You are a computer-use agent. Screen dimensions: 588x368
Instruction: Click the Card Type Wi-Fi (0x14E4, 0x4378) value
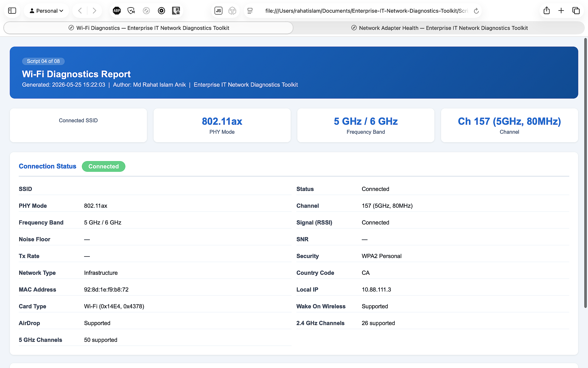click(x=114, y=306)
